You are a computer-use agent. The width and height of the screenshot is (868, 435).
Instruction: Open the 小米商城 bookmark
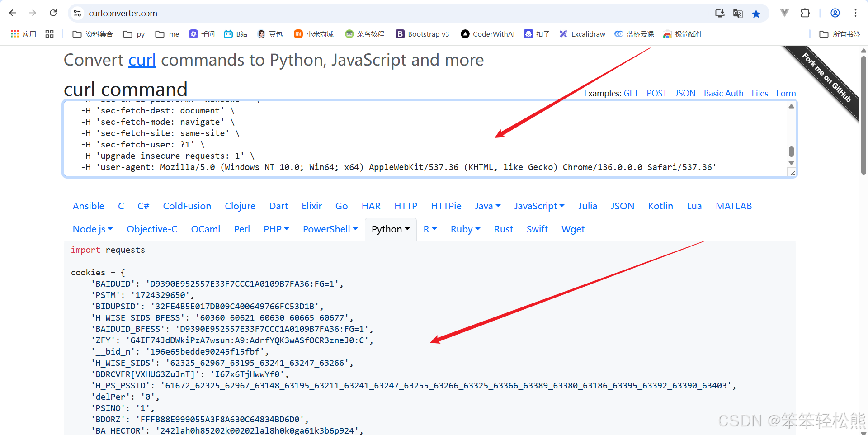314,34
